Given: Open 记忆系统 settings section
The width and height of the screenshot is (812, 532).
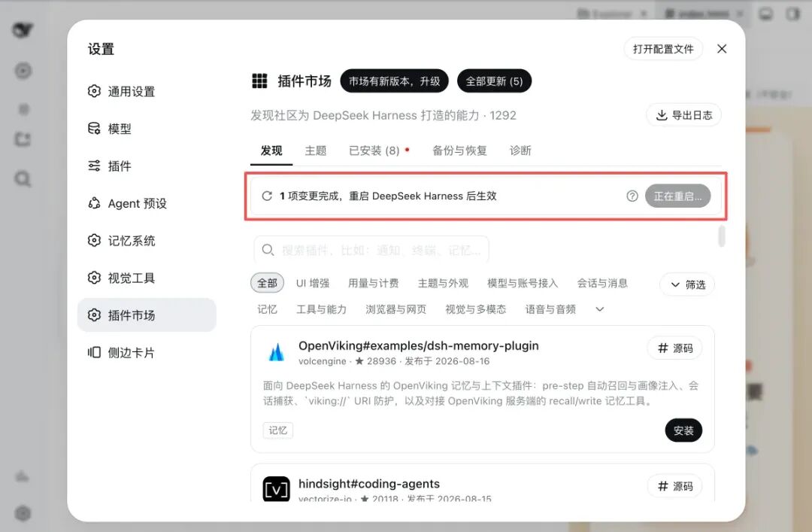Looking at the screenshot, I should point(147,241).
